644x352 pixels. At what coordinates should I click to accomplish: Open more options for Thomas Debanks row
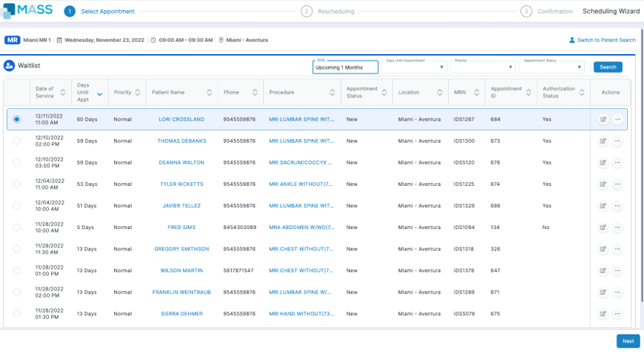[x=618, y=141]
